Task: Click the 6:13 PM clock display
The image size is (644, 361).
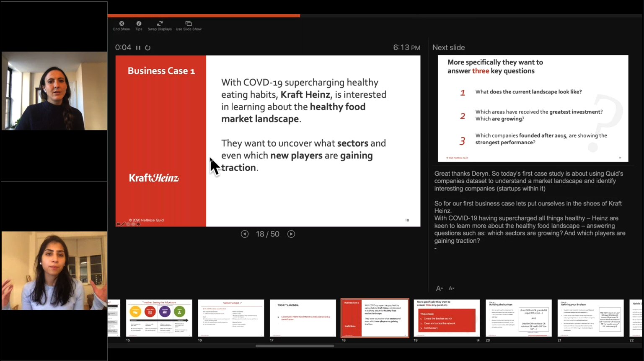Action: [406, 47]
